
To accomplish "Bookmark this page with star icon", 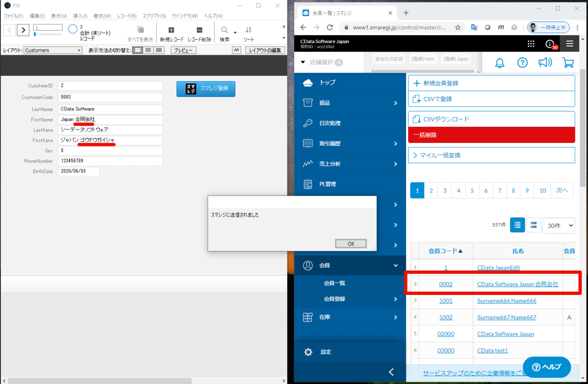I will (458, 27).
